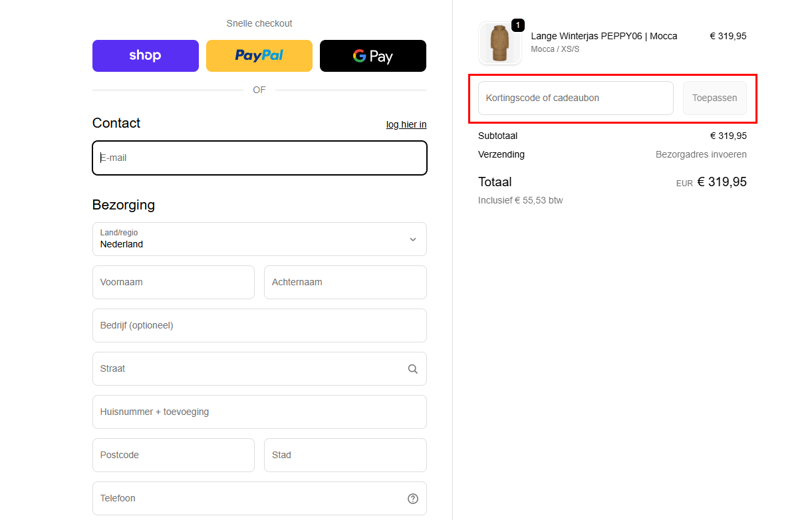Expand the Land/regio country dropdown
The image size is (812, 520).
(259, 239)
